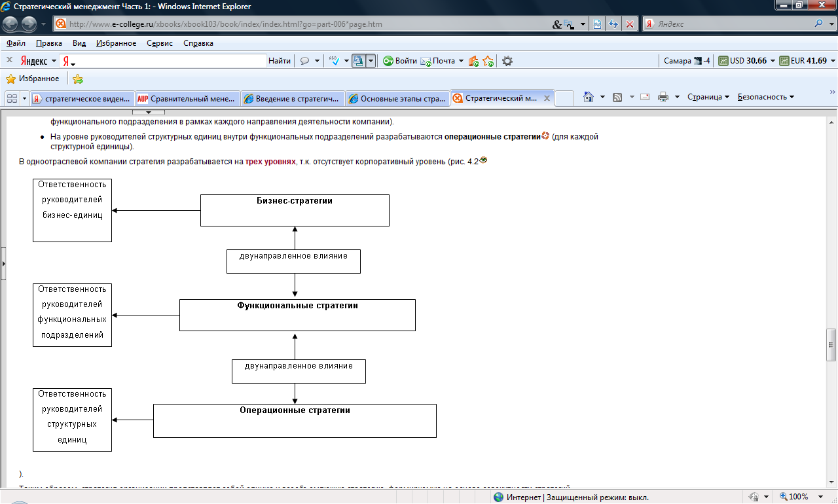
Task: Switch to tab 'Введение в стратегич...'
Action: [292, 99]
